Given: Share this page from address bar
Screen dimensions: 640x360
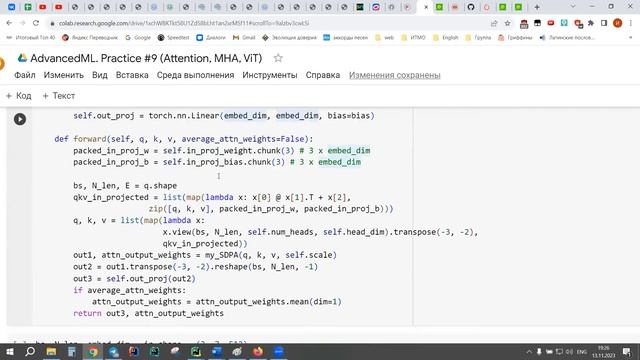Looking at the screenshot, I should tap(494, 23).
